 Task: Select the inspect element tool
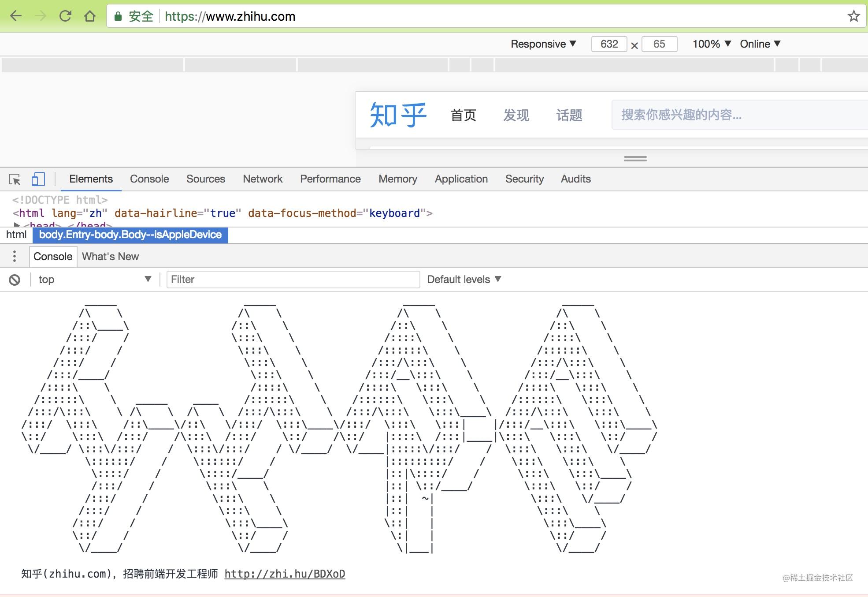15,179
